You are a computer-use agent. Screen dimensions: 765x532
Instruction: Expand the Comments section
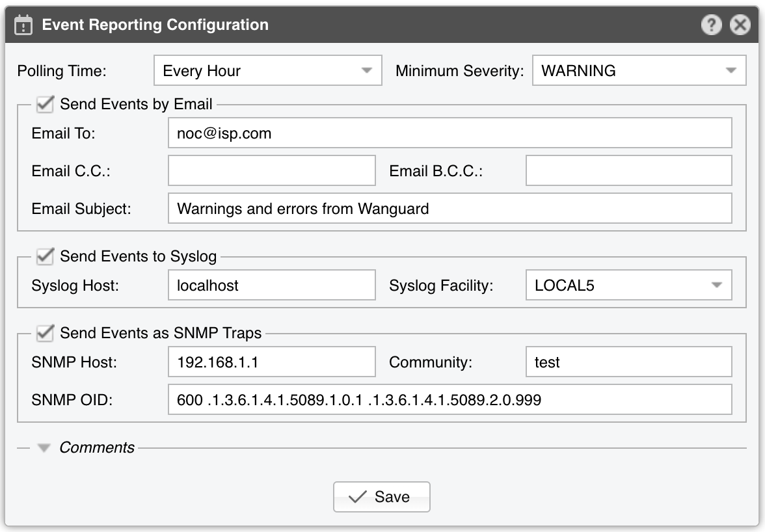[x=44, y=447]
